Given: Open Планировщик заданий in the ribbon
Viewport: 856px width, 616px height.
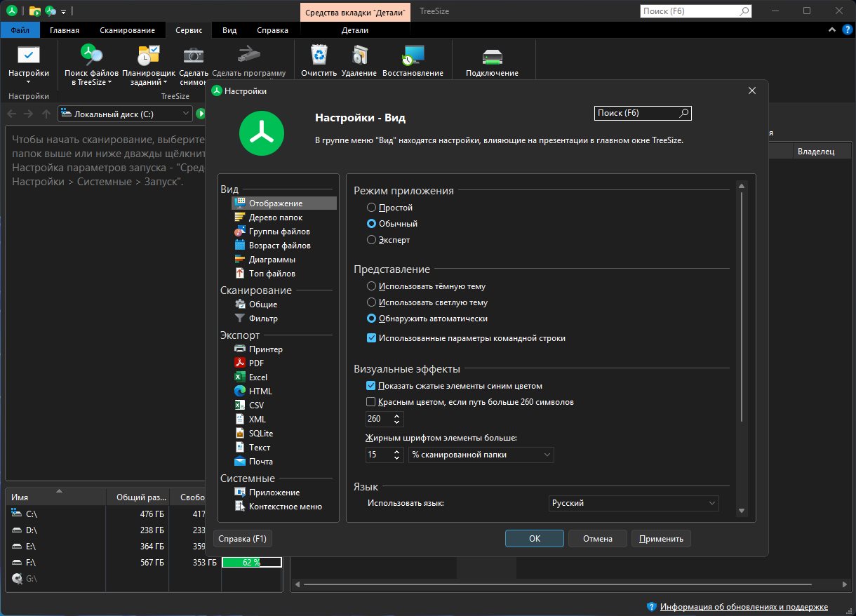Looking at the screenshot, I should 148,56.
